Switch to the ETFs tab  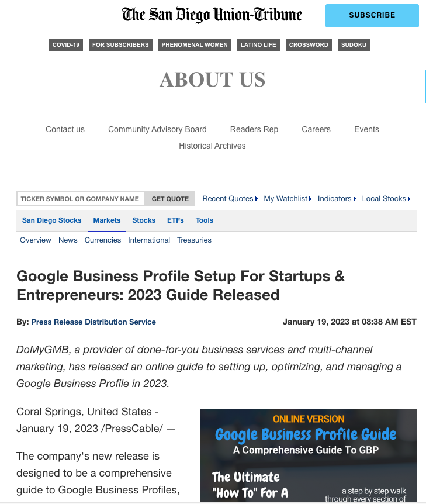click(x=175, y=220)
